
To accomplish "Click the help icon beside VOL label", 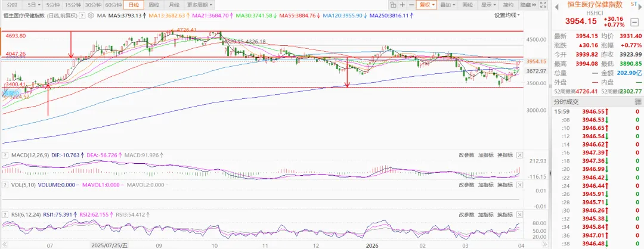I will [5, 185].
